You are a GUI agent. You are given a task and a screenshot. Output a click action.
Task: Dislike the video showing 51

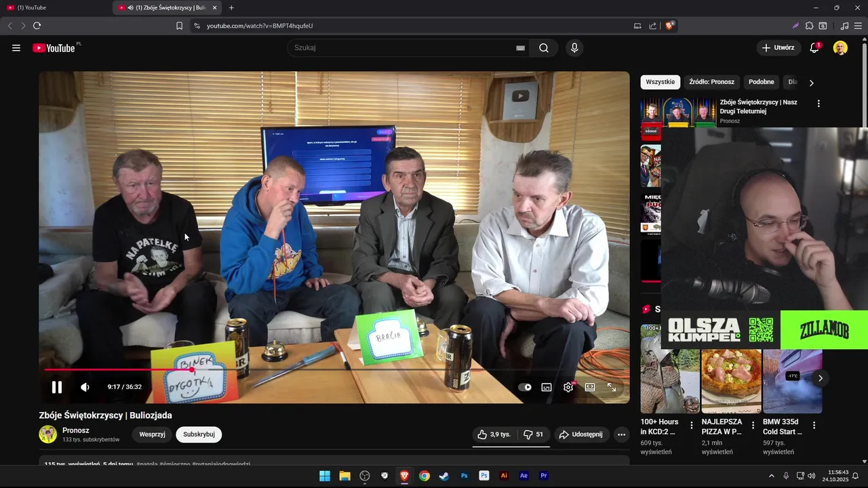[x=533, y=434]
